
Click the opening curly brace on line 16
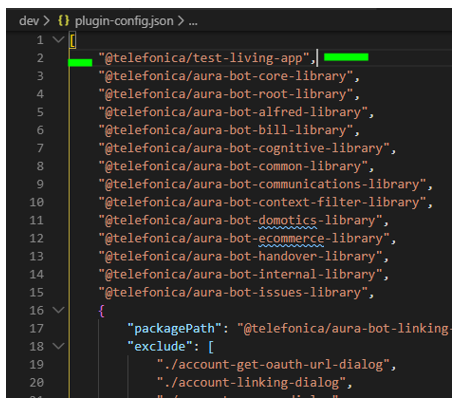click(102, 311)
